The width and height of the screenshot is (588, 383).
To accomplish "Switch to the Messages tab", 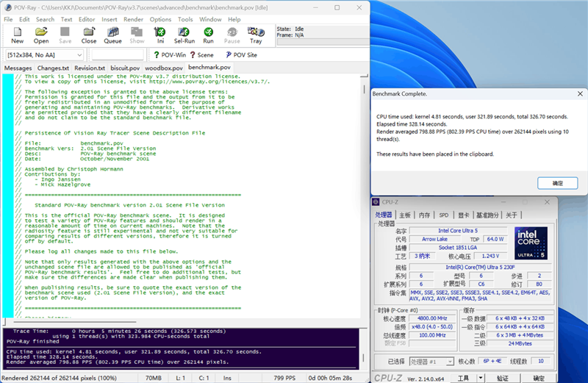I will [18, 68].
